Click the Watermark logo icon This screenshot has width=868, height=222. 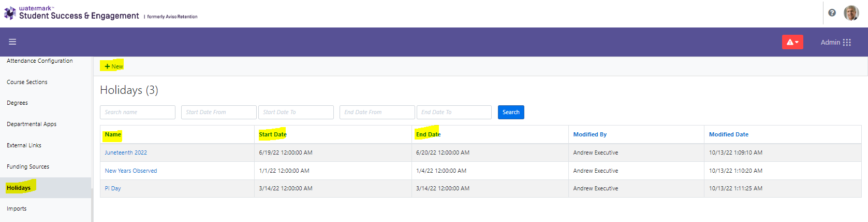(10, 13)
